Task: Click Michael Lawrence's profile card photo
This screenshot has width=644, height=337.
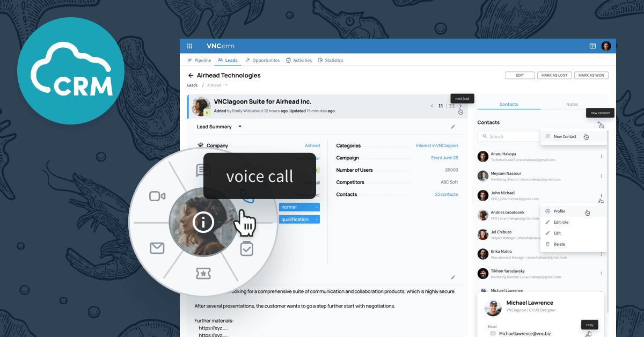Action: pos(493,307)
